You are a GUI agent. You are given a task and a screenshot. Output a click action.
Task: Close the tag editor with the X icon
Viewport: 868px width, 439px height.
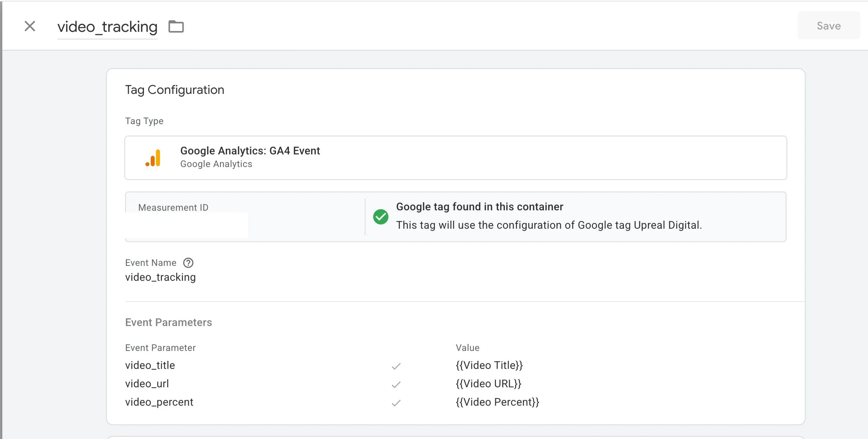(30, 26)
